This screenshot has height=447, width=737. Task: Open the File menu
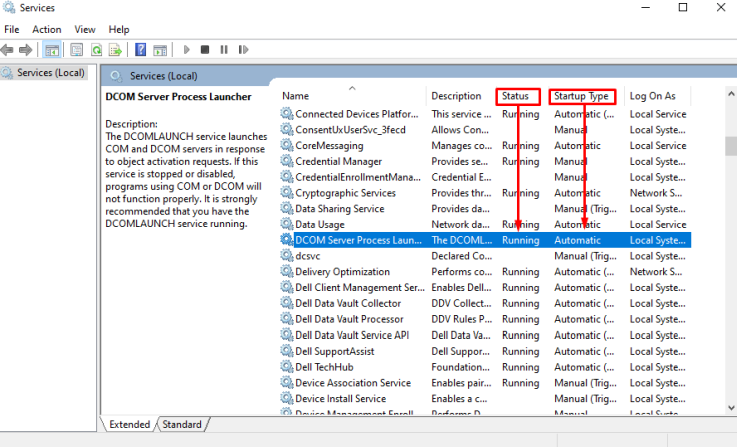(12, 30)
